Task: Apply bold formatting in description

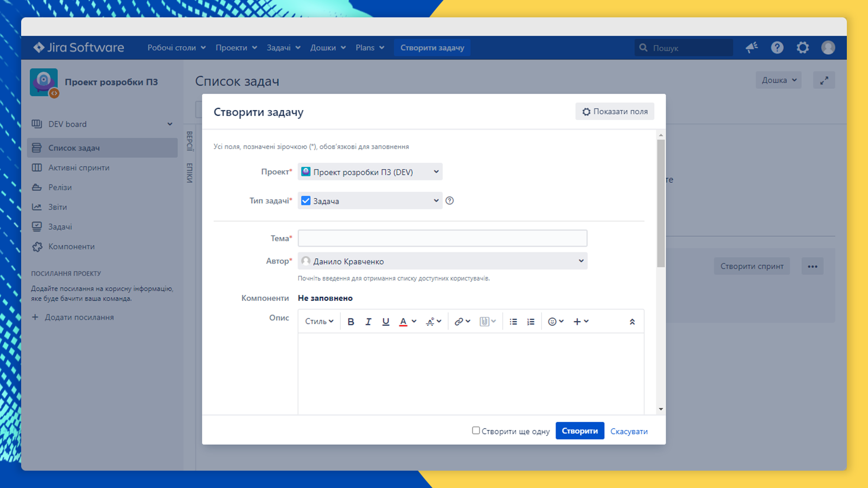Action: (x=351, y=322)
